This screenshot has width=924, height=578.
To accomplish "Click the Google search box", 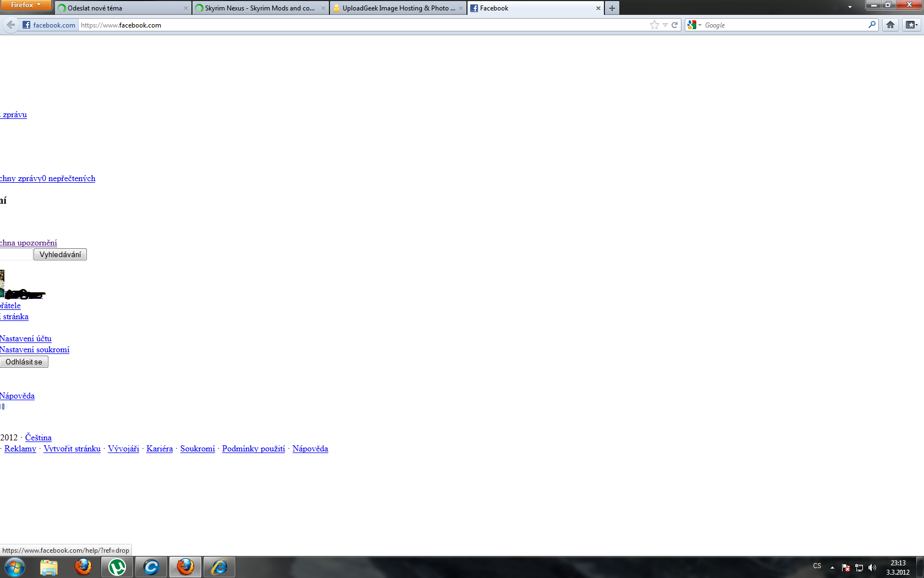I will [x=785, y=25].
